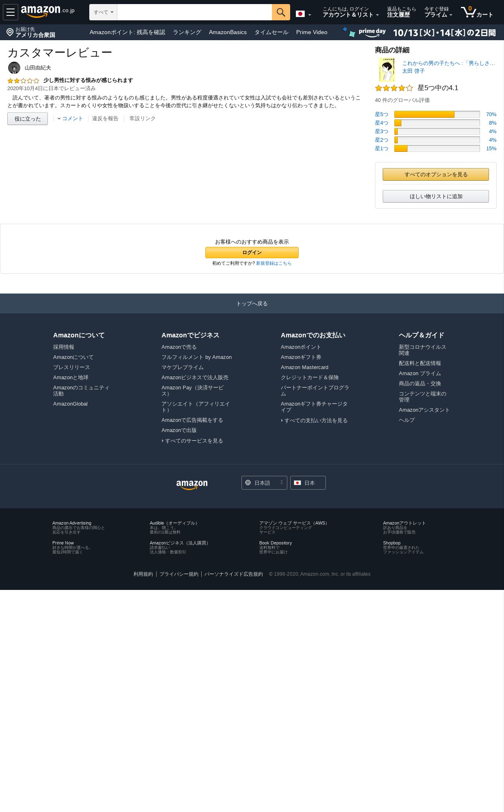504x812 pixels.
Task: Click reviewer name 山田由紀夫
Action: coord(38,68)
